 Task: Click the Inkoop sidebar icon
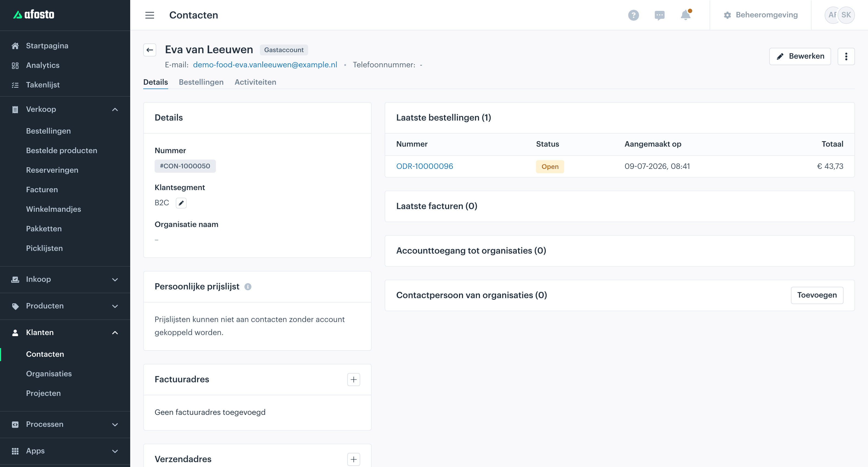click(15, 279)
